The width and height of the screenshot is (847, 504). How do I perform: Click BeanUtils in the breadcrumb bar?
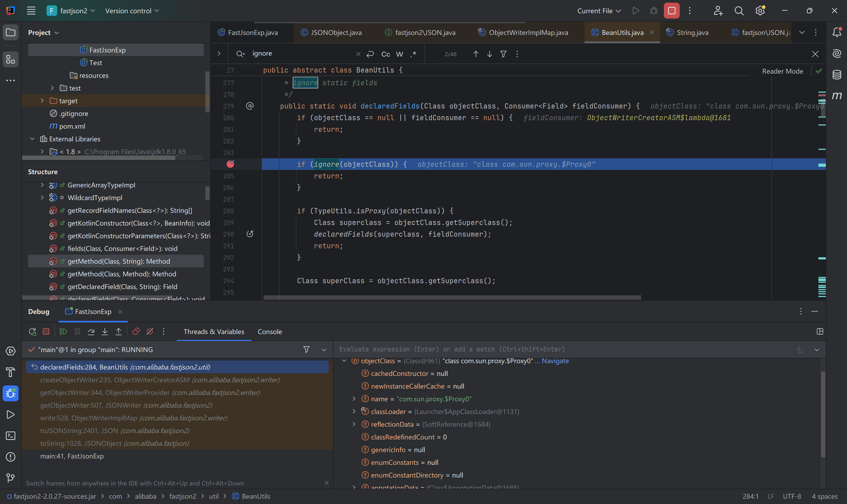(252, 497)
